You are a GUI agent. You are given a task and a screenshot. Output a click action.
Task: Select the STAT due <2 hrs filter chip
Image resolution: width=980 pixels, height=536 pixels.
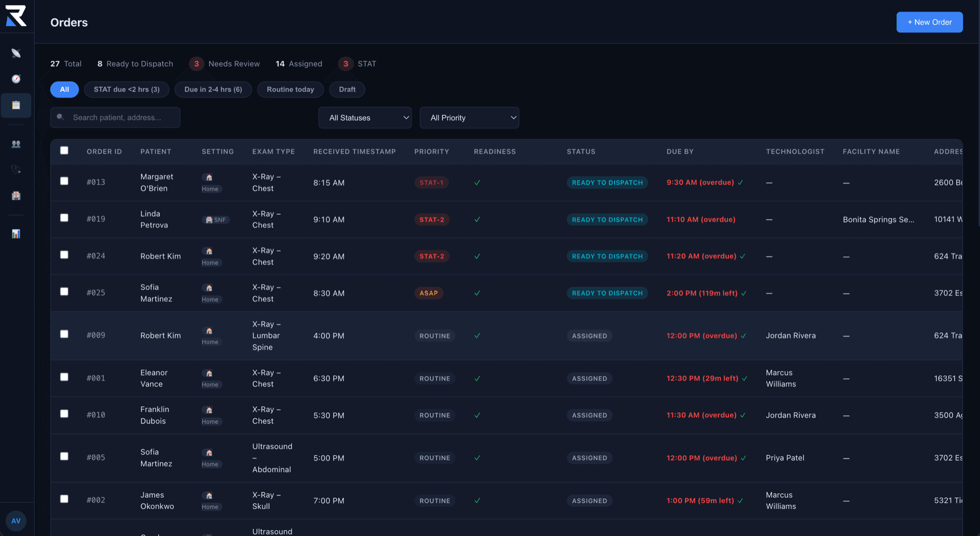click(127, 89)
